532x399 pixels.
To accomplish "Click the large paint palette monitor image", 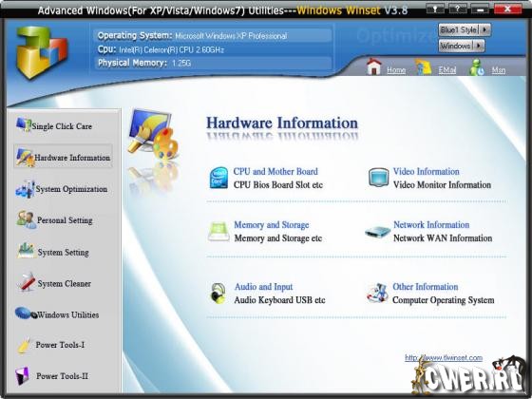I will tap(153, 134).
